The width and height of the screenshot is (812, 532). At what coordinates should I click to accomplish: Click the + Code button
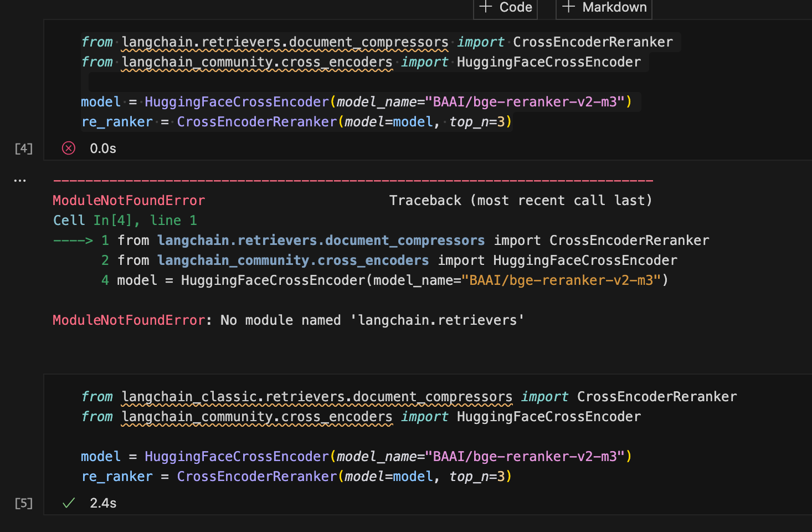[505, 8]
